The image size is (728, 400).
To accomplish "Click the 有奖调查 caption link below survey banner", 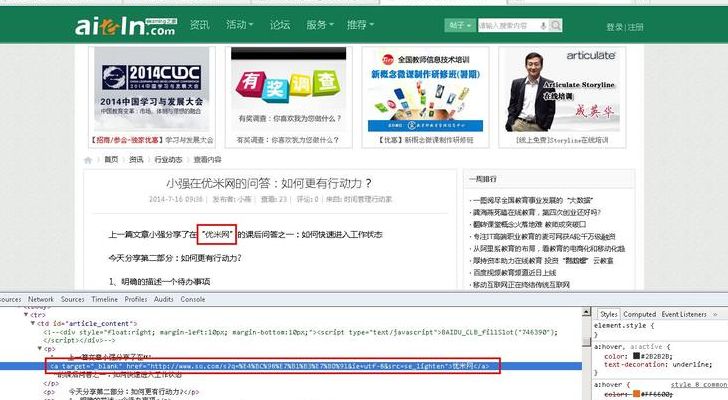I will (287, 140).
